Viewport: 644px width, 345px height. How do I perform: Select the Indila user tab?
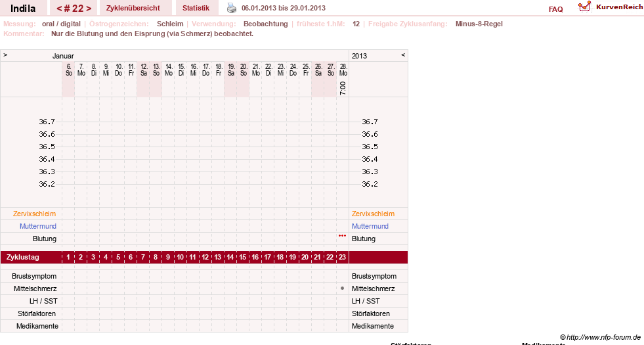(23, 9)
